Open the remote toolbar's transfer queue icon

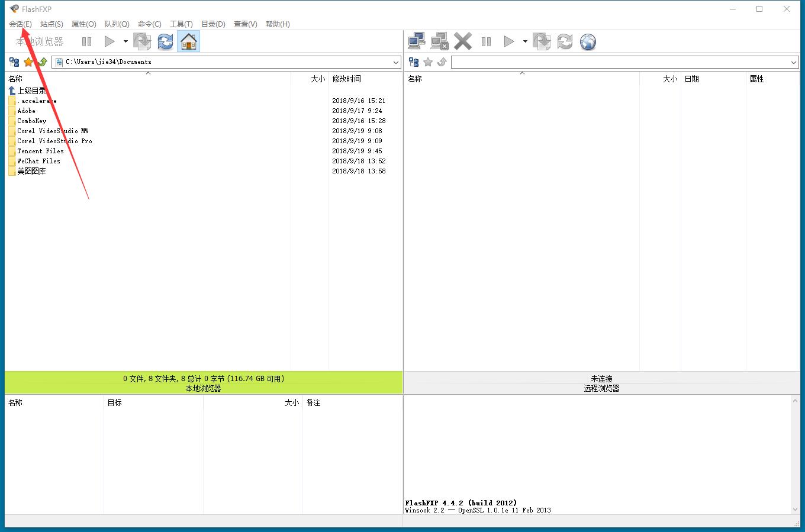click(542, 41)
